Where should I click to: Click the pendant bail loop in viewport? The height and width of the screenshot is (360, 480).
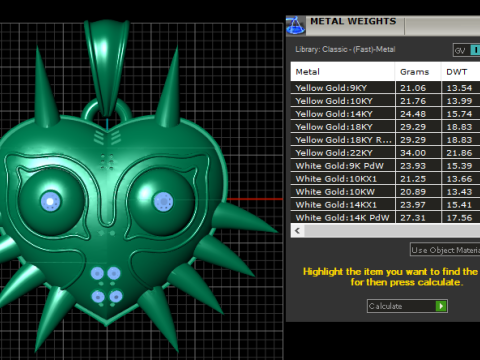click(x=107, y=67)
